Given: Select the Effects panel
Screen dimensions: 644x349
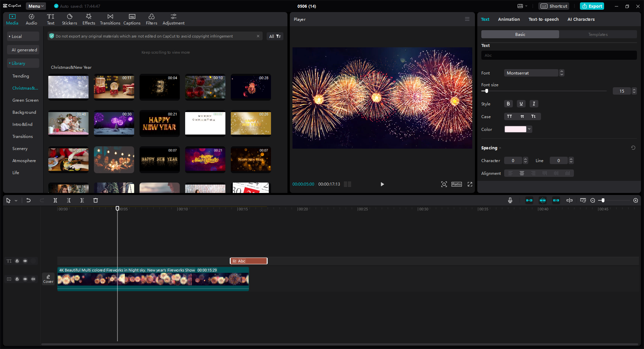Looking at the screenshot, I should (89, 19).
